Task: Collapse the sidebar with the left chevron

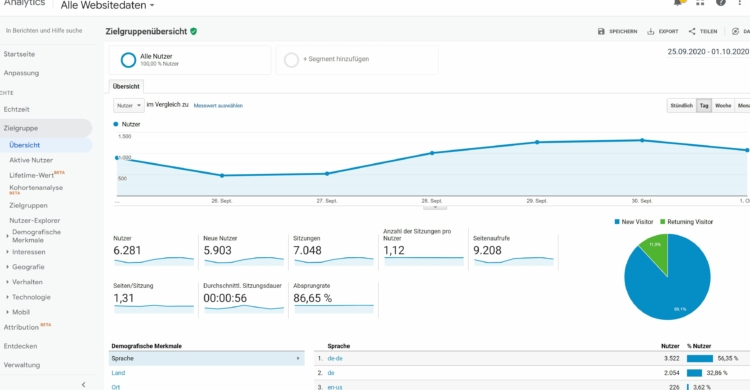Action: point(84,385)
